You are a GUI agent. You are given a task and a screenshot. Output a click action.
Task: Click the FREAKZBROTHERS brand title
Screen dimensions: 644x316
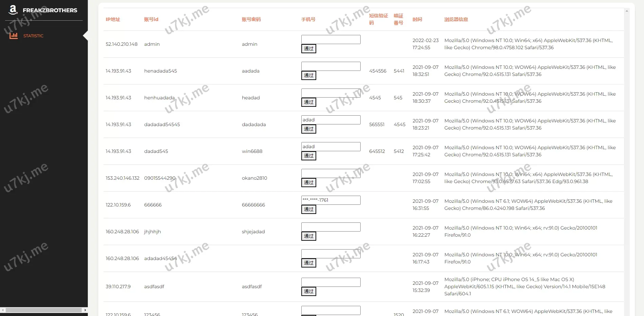50,10
